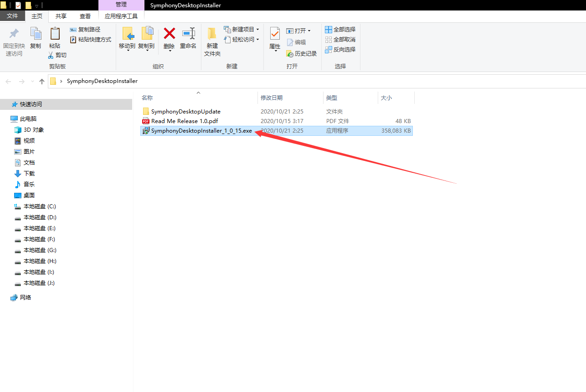Viewport: 586px width, 392px height.
Task: Click the Manage (管理) contextual tab
Action: 121,5
